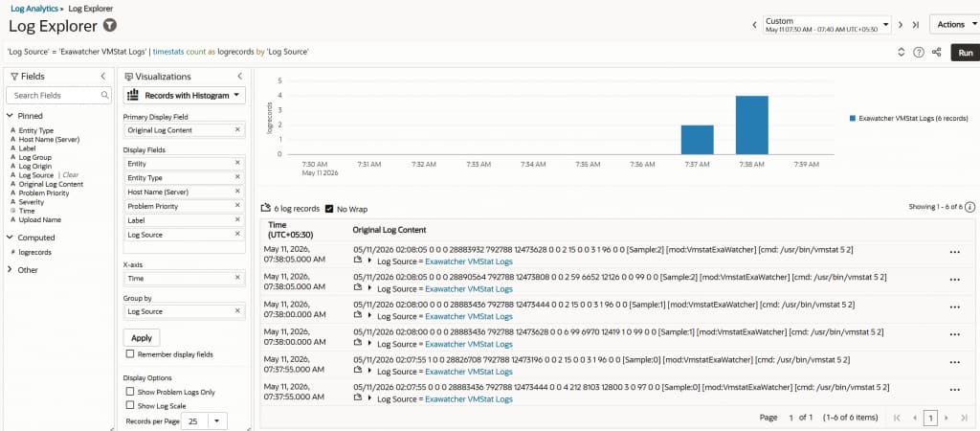980x431 pixels.
Task: Click the Exawatcher VMStat Logs legend swatch
Action: point(853,118)
